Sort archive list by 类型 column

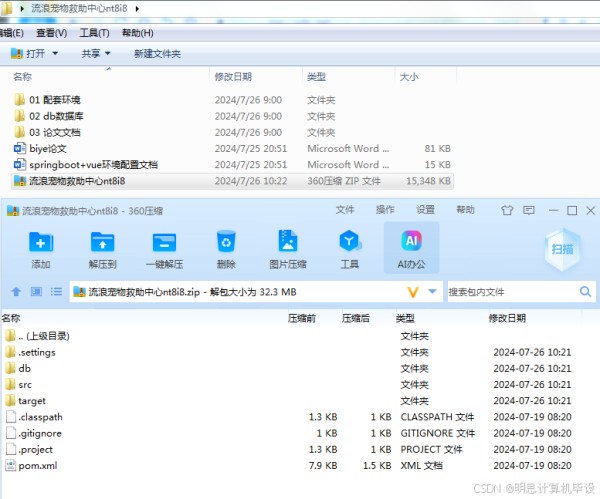point(405,318)
